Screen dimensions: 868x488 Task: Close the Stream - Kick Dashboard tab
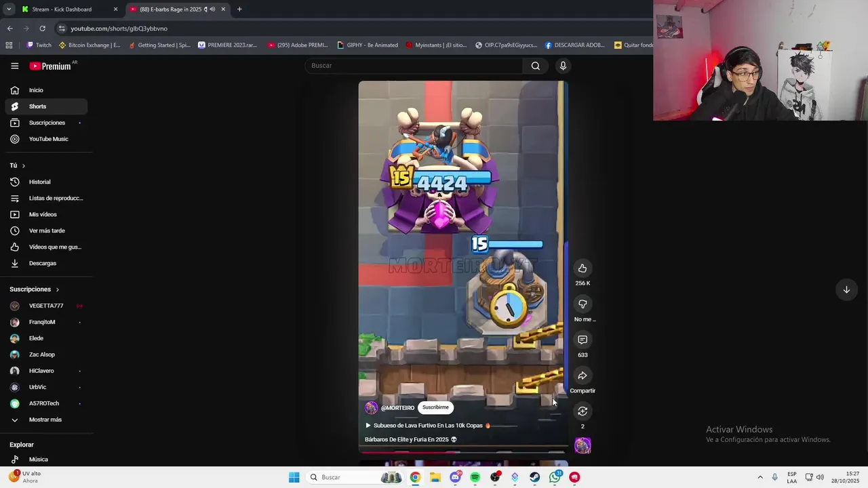pos(115,9)
